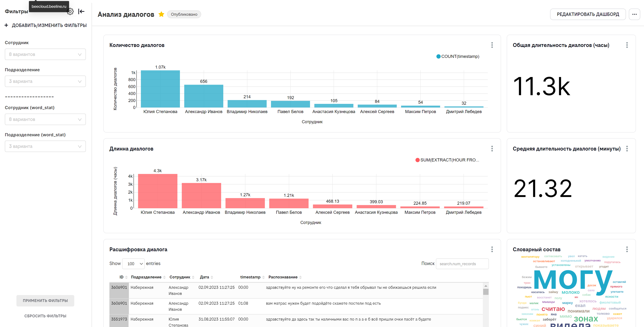Open options for Общая длительность диалогов card
This screenshot has width=644, height=327.
tap(627, 45)
